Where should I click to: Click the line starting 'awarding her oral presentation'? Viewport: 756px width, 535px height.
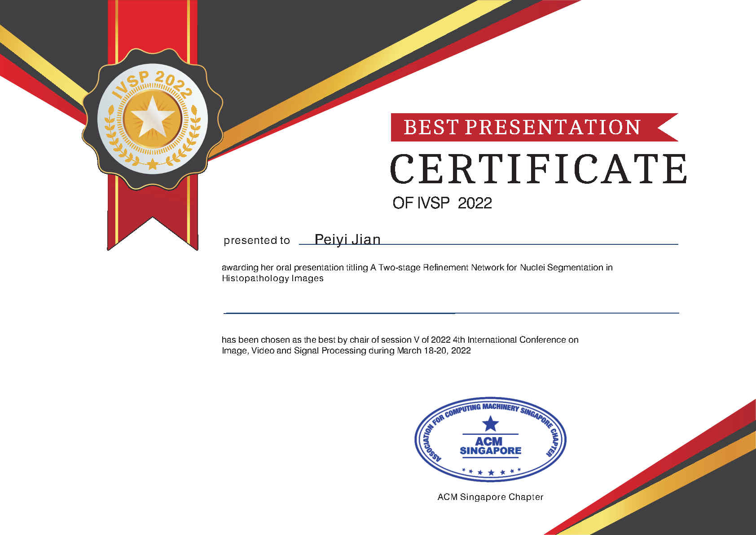(417, 267)
